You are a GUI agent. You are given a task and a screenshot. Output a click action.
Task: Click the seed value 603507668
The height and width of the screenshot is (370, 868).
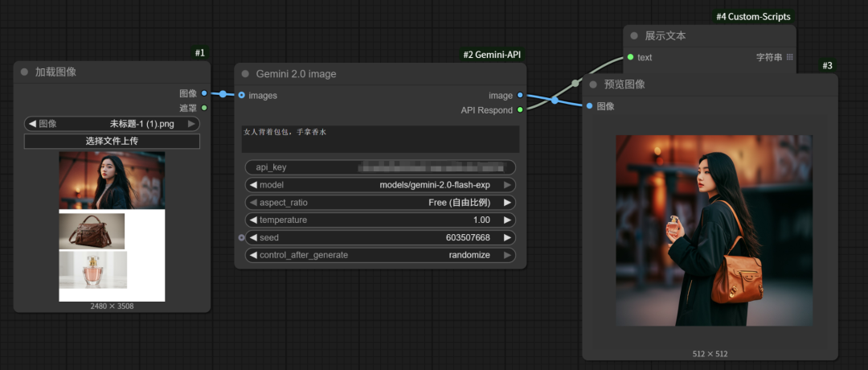click(468, 237)
